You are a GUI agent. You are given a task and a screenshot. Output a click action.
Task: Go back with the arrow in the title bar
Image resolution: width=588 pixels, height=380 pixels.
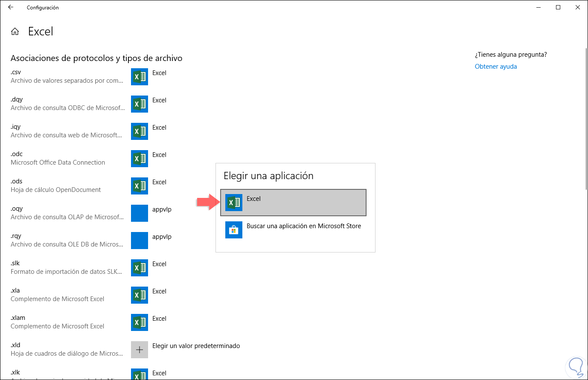[x=11, y=7]
